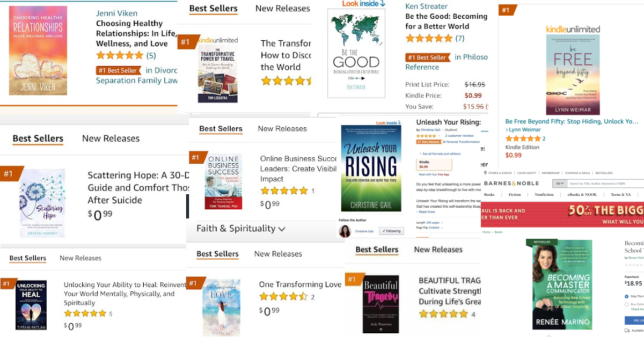Click the Barnes & Noble search field
The width and height of the screenshot is (644, 337).
604,184
